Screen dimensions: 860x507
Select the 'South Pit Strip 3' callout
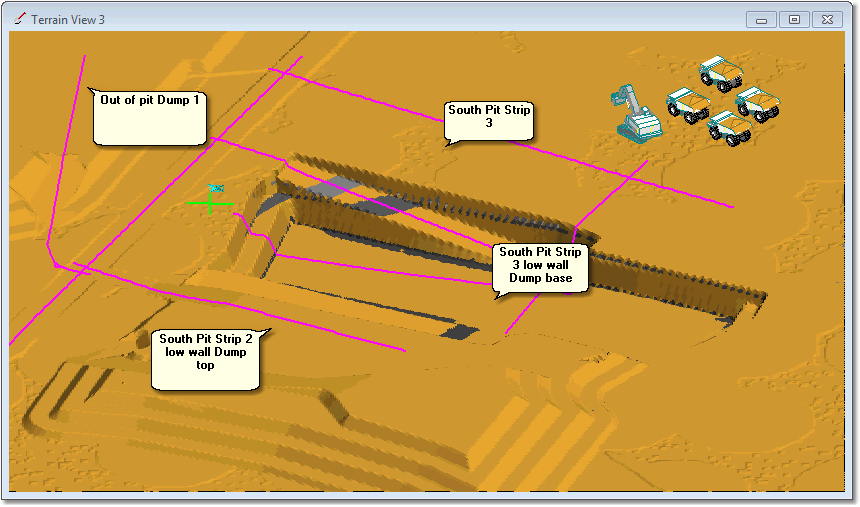point(489,122)
